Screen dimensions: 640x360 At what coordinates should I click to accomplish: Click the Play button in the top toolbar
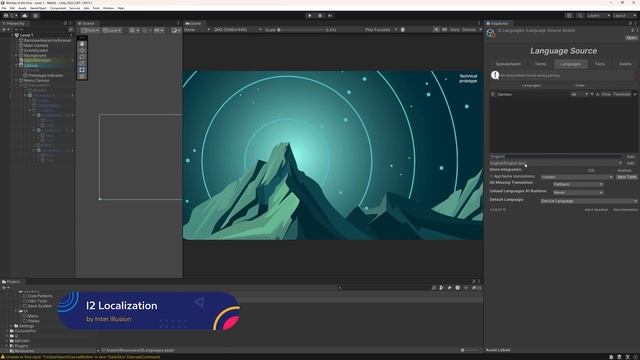point(309,16)
